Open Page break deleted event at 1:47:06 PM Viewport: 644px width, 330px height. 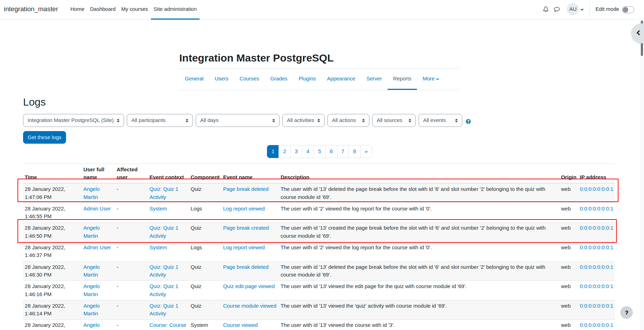click(x=246, y=189)
